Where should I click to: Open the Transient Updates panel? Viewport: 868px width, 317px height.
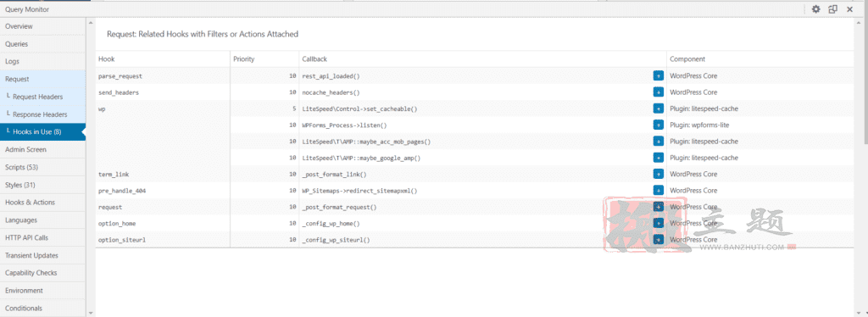click(x=42, y=256)
